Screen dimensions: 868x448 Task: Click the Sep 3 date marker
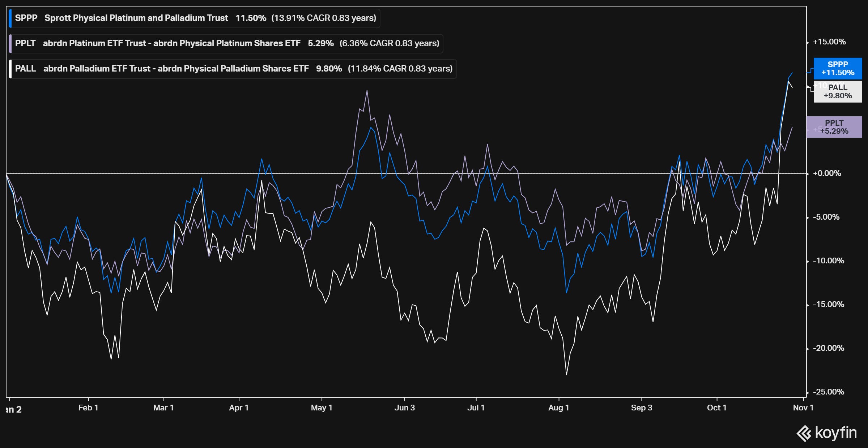(641, 408)
